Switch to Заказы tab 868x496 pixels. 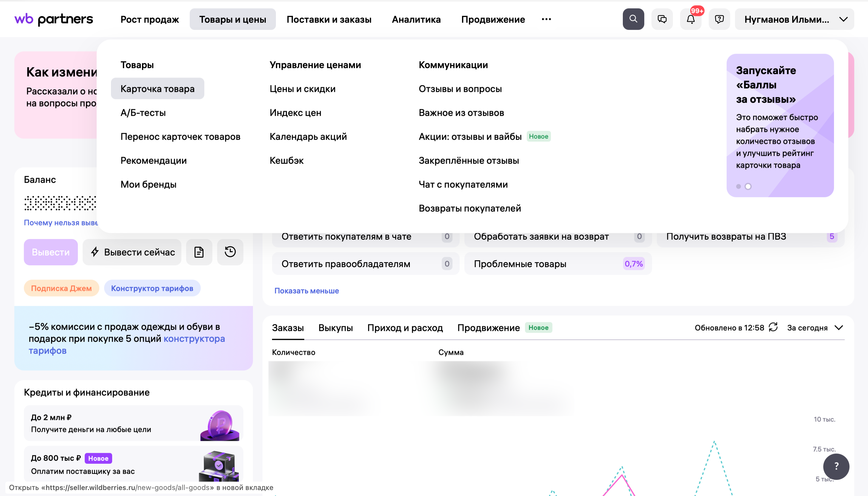(x=288, y=327)
